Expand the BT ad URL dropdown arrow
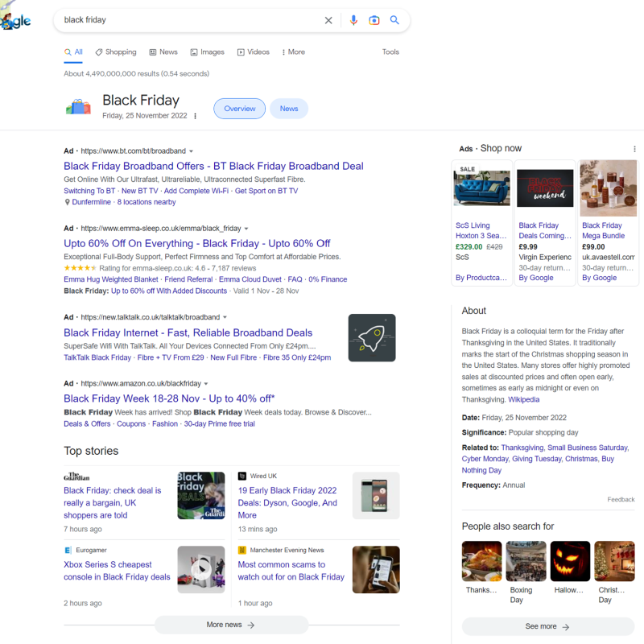 point(191,151)
